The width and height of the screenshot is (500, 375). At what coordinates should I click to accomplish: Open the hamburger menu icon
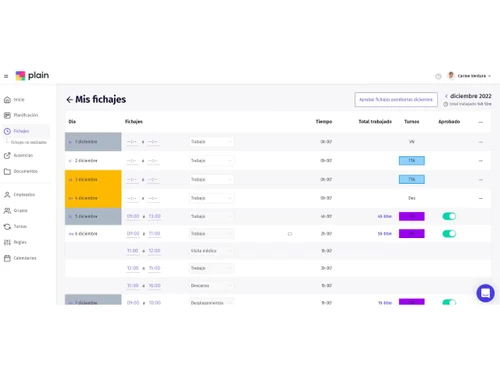pyautogui.click(x=6, y=76)
